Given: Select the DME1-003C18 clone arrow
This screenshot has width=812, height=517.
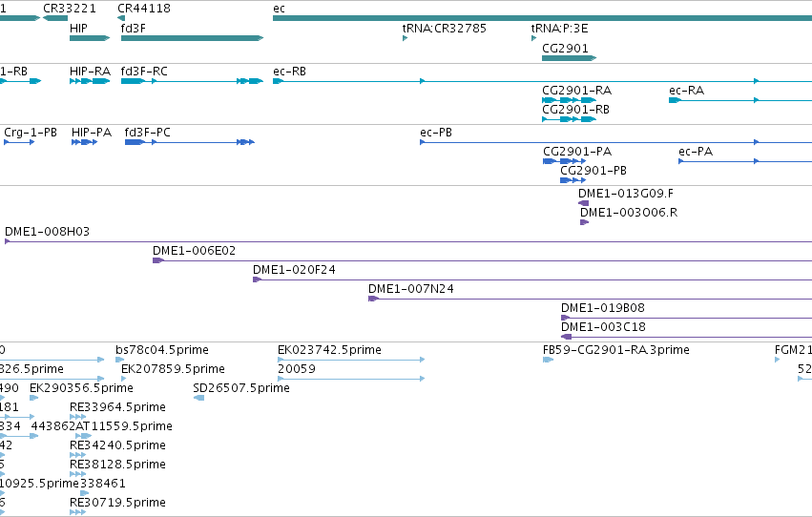Looking at the screenshot, I should [567, 337].
